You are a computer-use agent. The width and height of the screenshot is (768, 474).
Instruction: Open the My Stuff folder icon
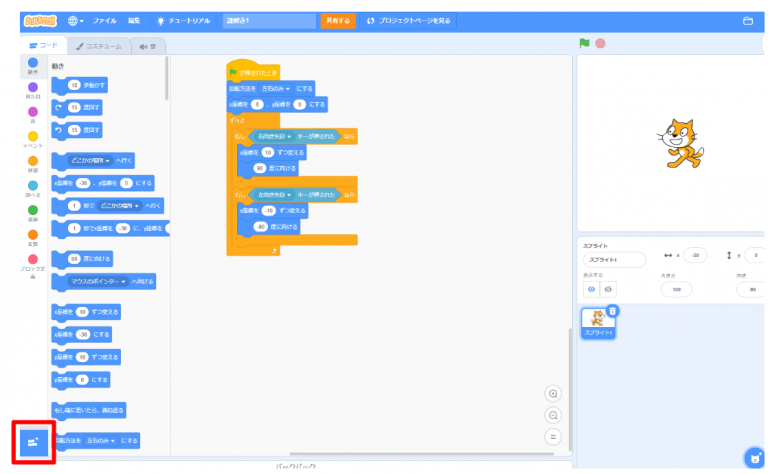(x=747, y=20)
